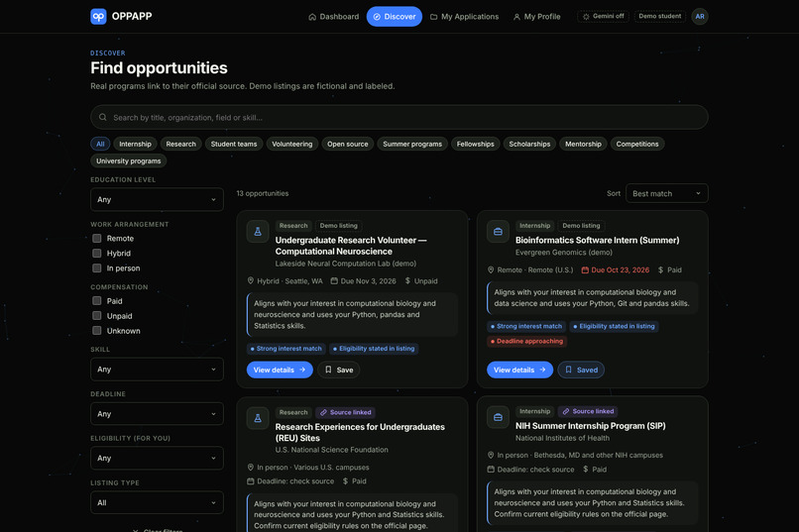
Task: Click dollar icon beside Unpaid
Action: point(407,281)
